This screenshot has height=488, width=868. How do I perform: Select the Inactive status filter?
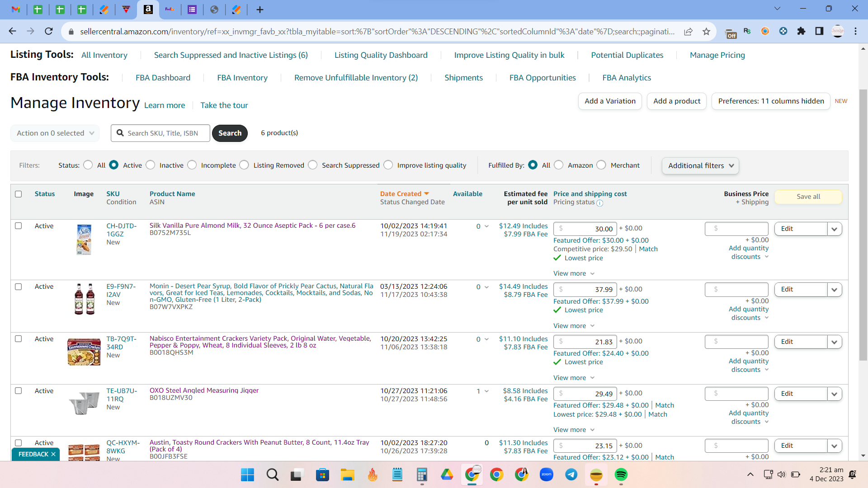151,165
